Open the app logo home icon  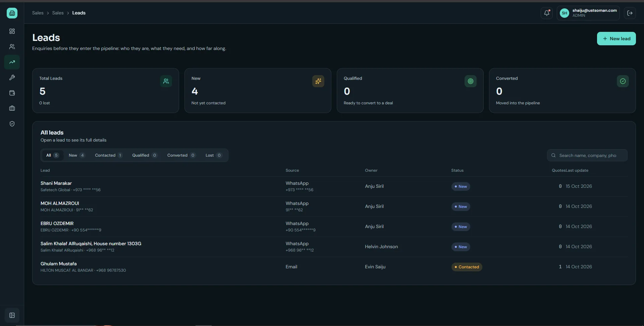(12, 13)
